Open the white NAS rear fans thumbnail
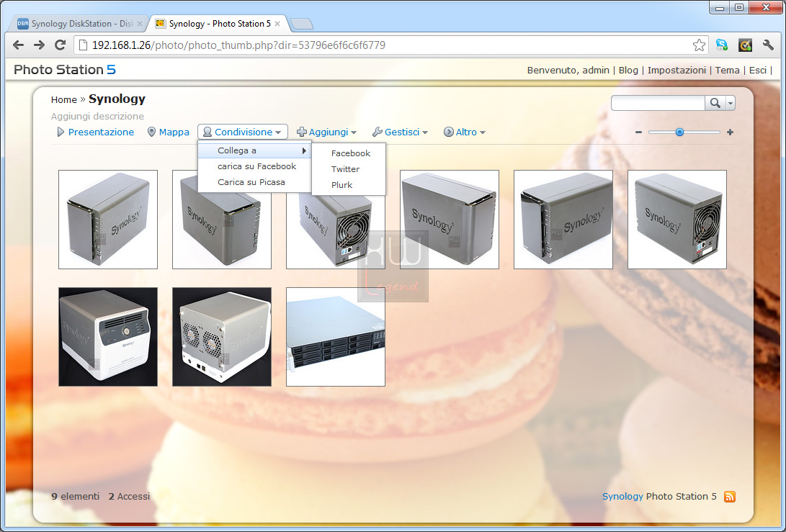Image resolution: width=786 pixels, height=532 pixels. click(x=222, y=337)
